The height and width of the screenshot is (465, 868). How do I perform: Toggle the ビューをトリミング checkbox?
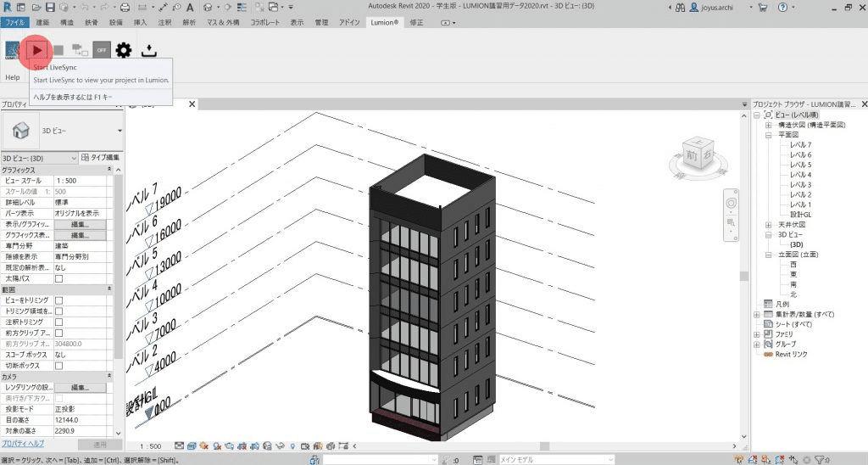point(59,300)
